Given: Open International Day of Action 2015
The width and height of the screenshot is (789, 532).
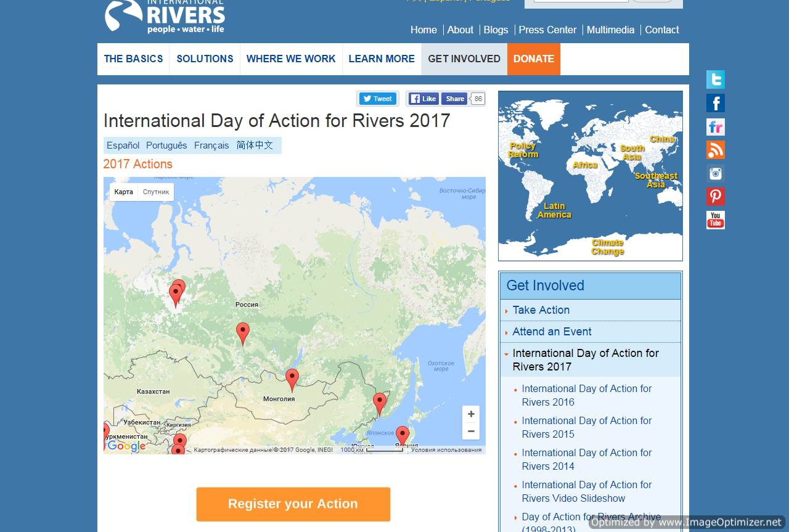Looking at the screenshot, I should (x=587, y=427).
